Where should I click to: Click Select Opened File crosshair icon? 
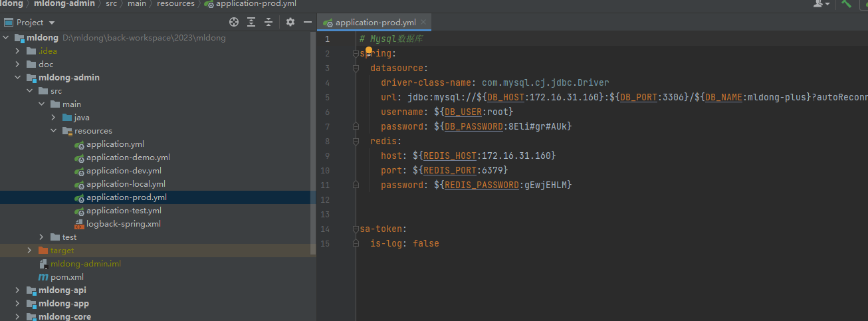(x=233, y=22)
